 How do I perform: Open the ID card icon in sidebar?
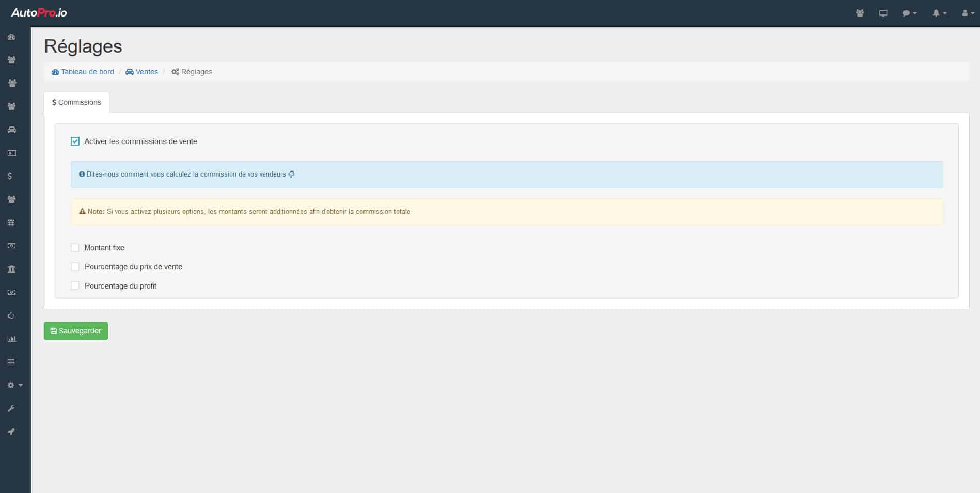(11, 153)
